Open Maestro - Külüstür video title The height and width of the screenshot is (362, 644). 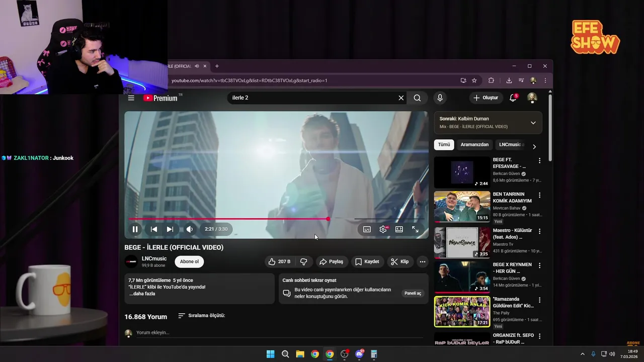(511, 234)
